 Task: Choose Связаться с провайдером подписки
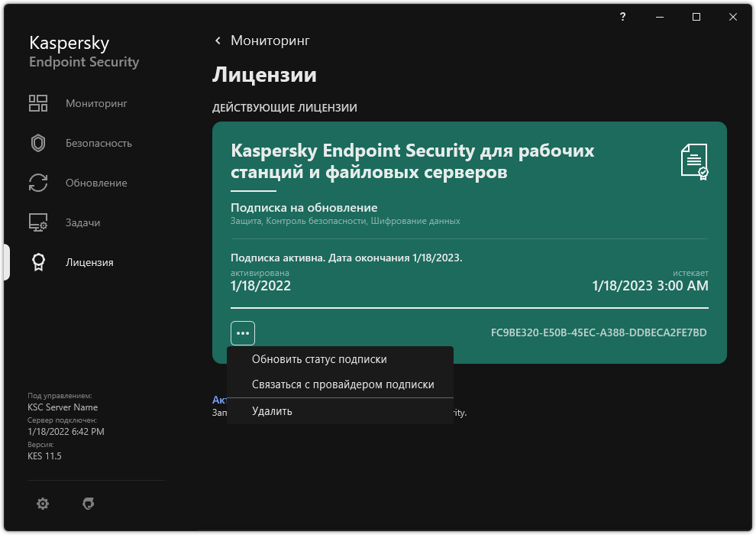[x=344, y=384]
